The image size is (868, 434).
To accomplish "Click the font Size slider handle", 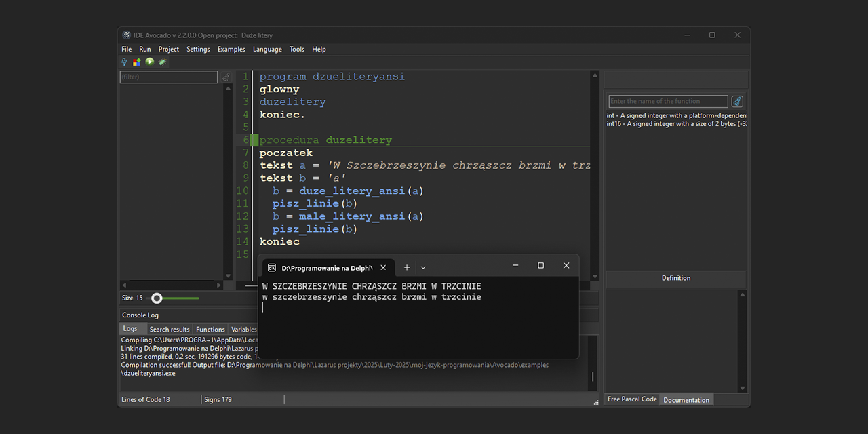I will tap(157, 298).
